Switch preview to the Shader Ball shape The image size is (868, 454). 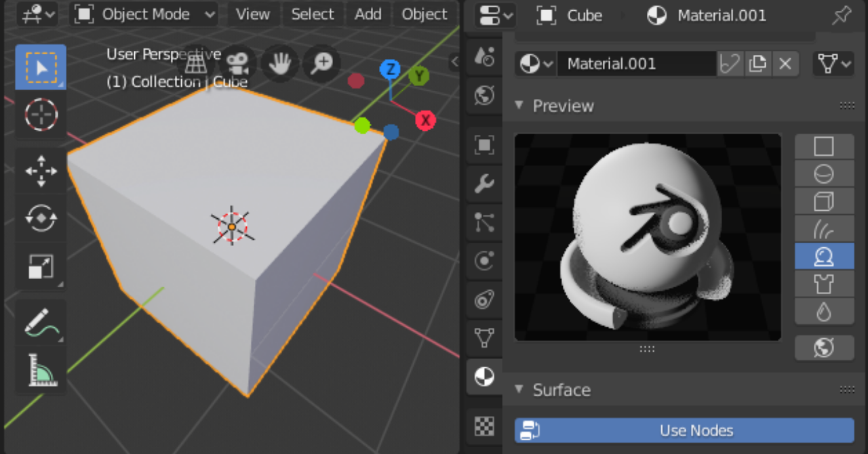point(824,256)
